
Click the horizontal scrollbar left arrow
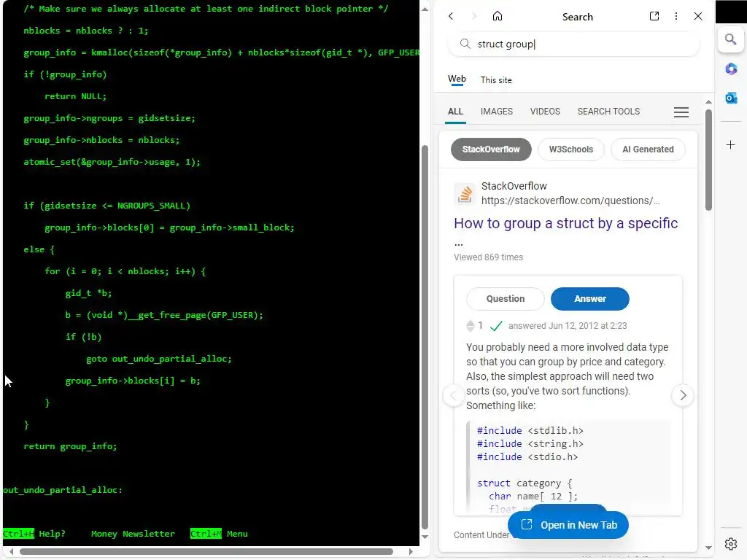tap(12, 551)
